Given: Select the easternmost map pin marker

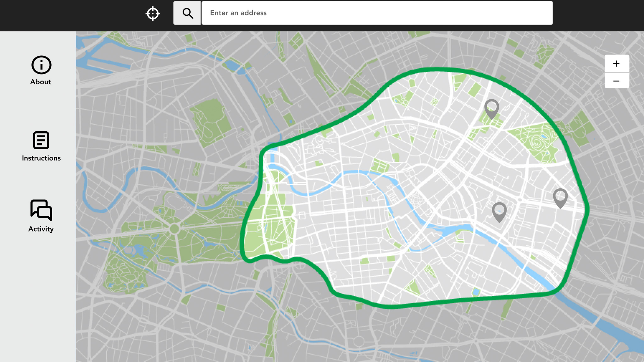Looking at the screenshot, I should point(560,198).
